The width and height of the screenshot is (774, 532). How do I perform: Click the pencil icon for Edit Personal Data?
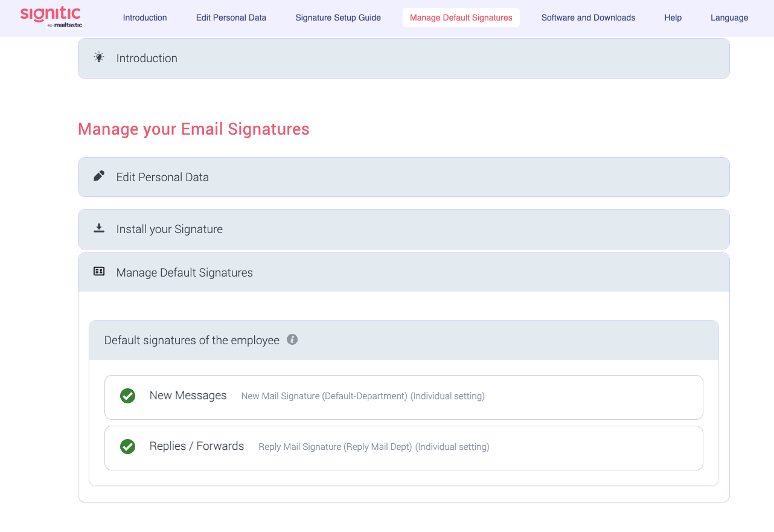pyautogui.click(x=99, y=176)
